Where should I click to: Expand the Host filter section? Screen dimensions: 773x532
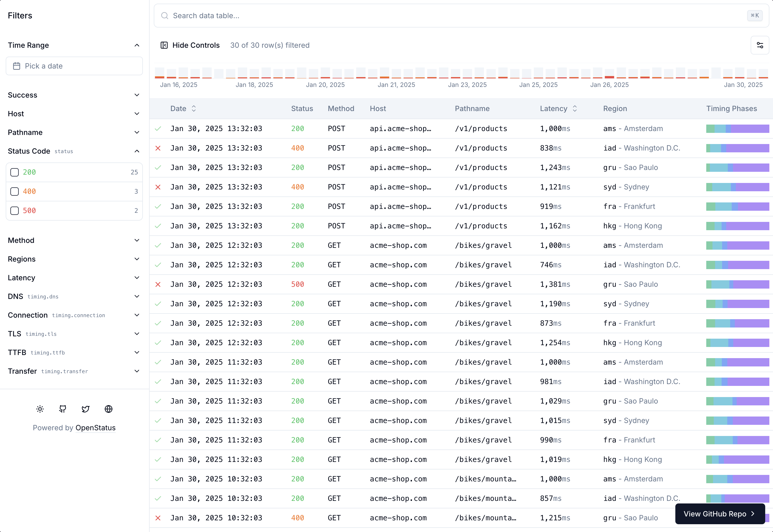[x=137, y=114]
